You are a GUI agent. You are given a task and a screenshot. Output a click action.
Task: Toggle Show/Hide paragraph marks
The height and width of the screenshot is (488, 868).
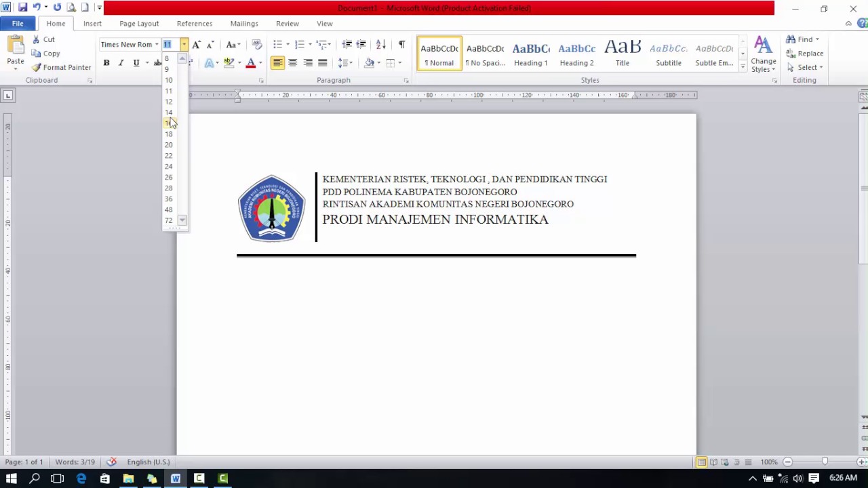(x=401, y=45)
